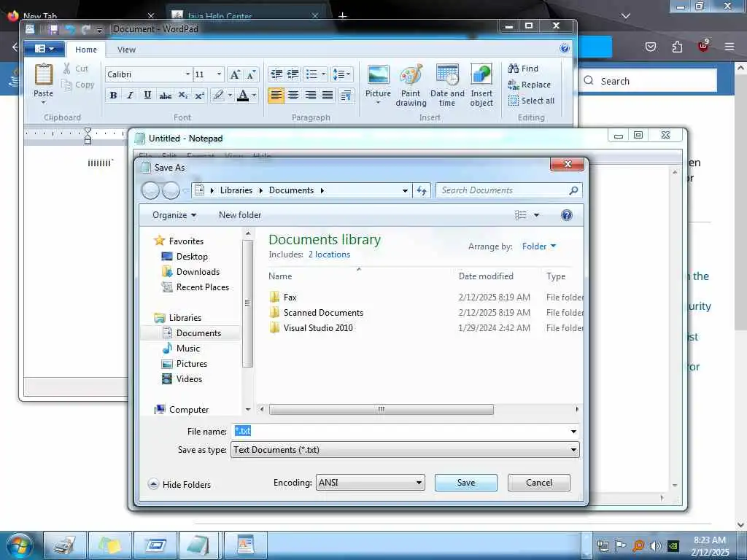Open the Organize menu in Save As
747x560 pixels.
[x=174, y=215]
